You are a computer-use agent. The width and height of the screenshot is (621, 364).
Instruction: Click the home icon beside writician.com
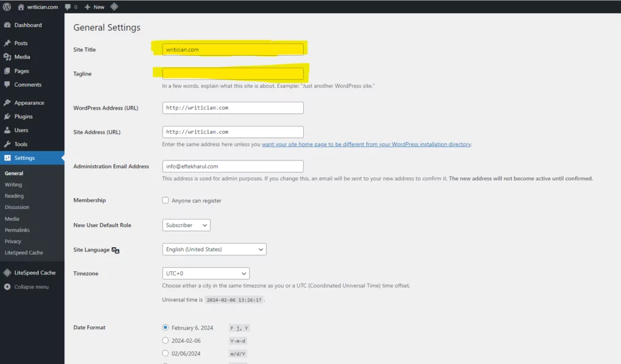[21, 7]
